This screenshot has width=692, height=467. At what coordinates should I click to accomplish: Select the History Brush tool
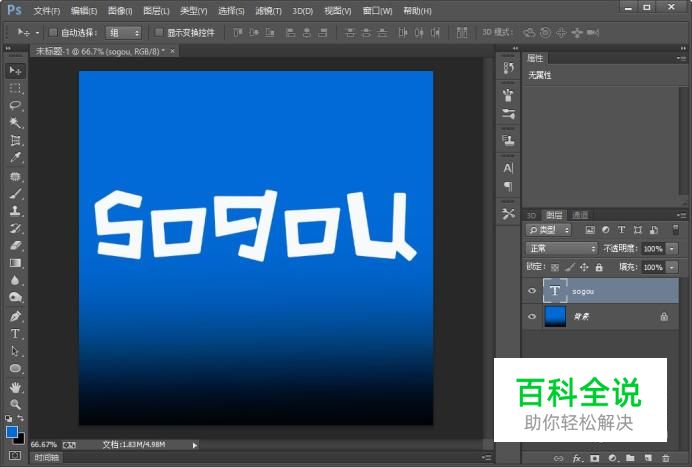point(15,228)
